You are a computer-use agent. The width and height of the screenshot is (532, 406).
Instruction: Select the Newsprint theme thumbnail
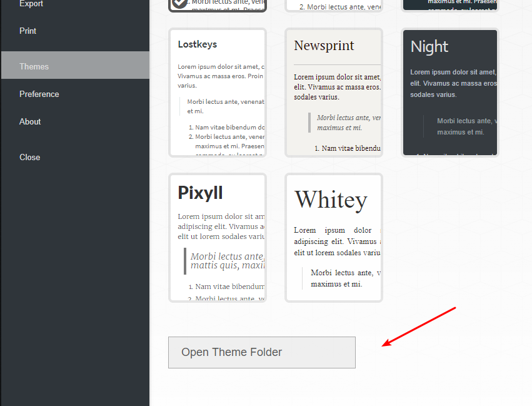[333, 92]
